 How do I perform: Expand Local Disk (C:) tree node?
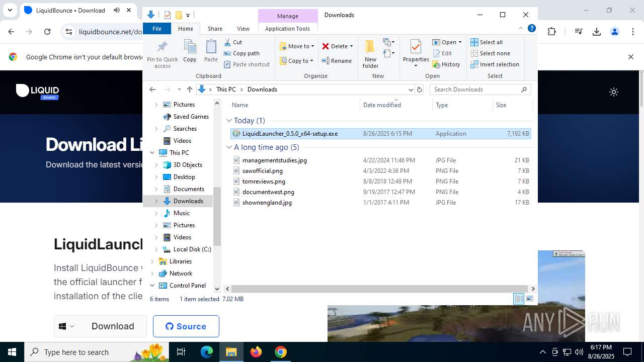click(x=156, y=249)
